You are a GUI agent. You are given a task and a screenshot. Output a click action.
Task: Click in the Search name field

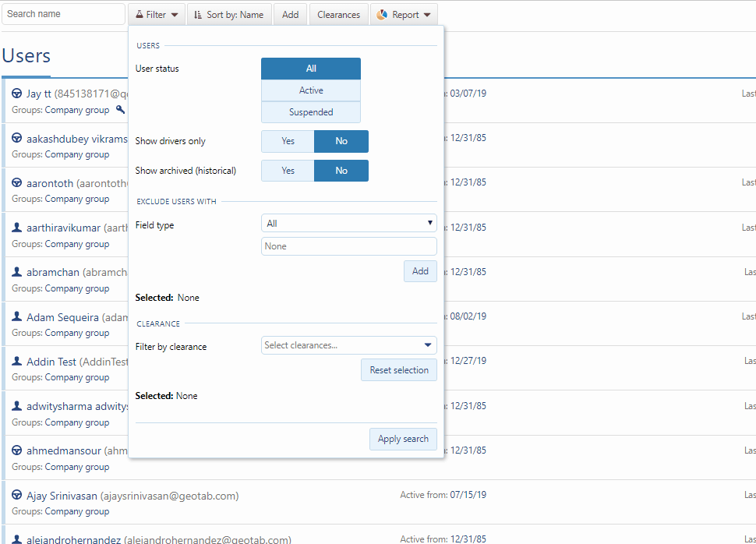coord(64,14)
